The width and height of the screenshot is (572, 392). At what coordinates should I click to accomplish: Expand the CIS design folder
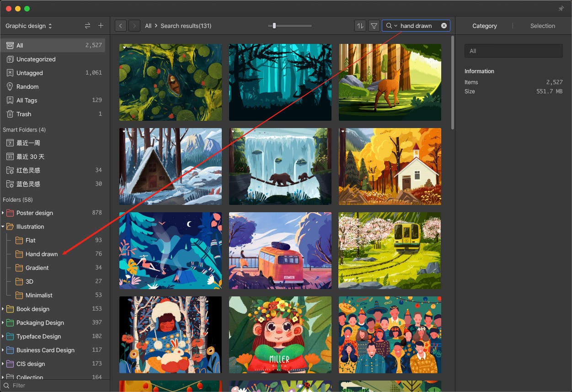point(3,364)
